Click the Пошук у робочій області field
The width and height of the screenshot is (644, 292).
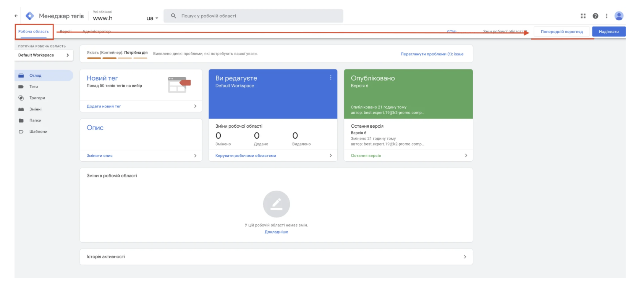coord(253,16)
